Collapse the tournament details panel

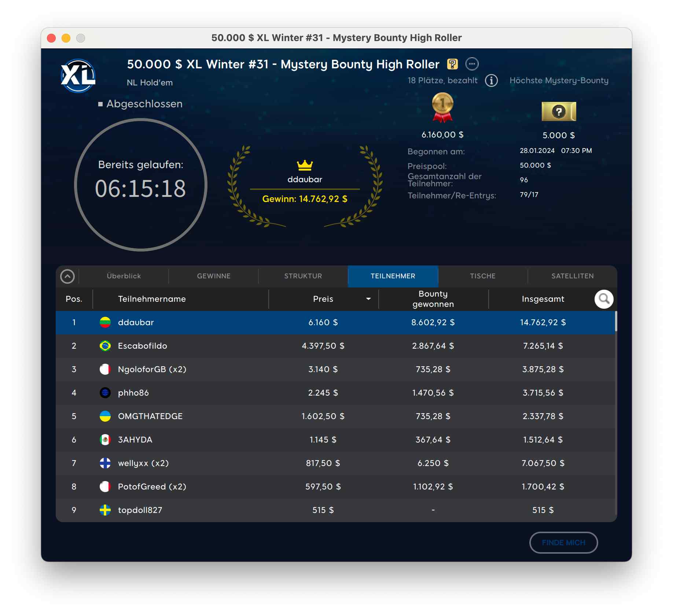coord(67,276)
